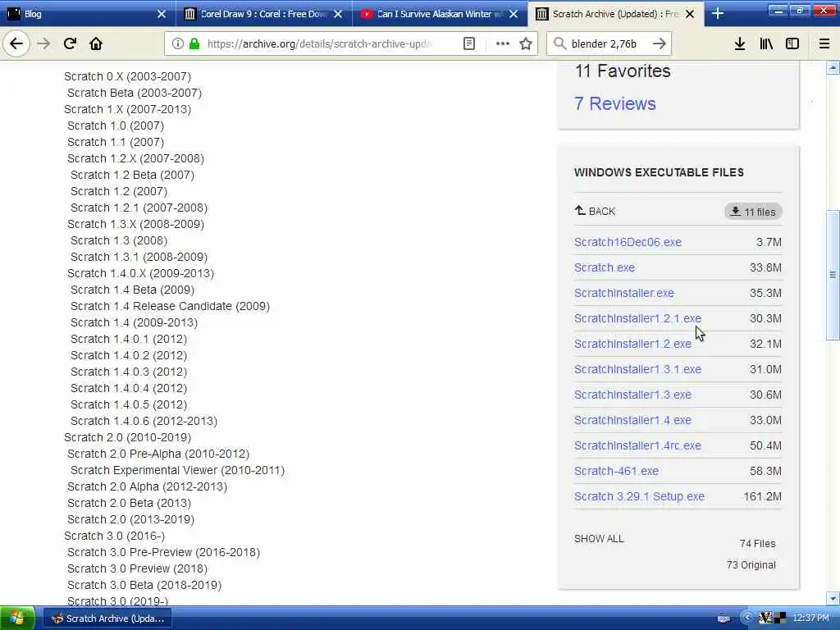Download ScratchInstaller1.4.exe
The width and height of the screenshot is (840, 630).
tap(632, 420)
